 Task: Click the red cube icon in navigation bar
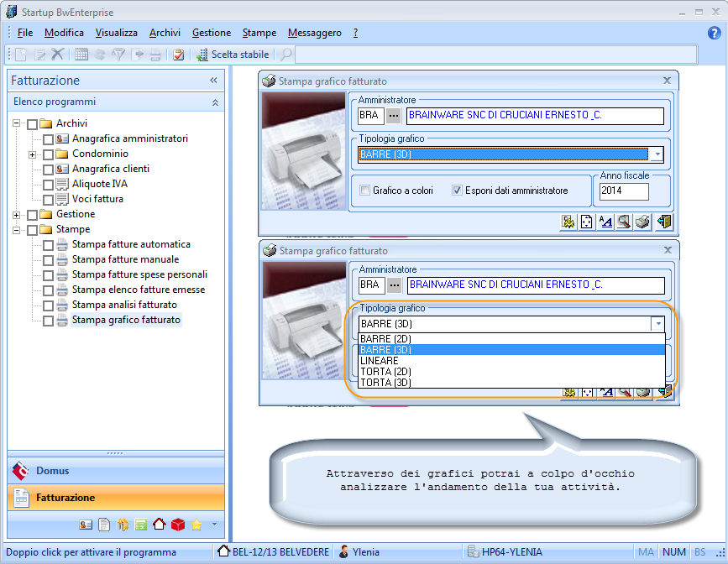tap(177, 525)
